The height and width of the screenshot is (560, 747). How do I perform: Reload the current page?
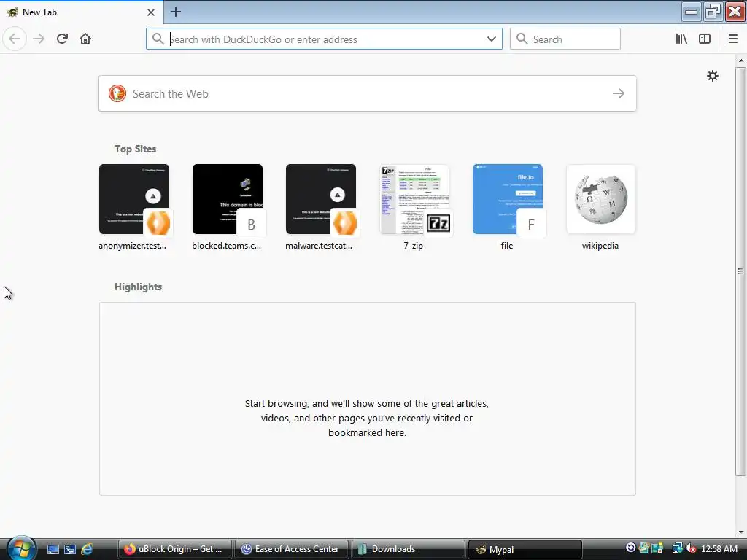point(62,39)
